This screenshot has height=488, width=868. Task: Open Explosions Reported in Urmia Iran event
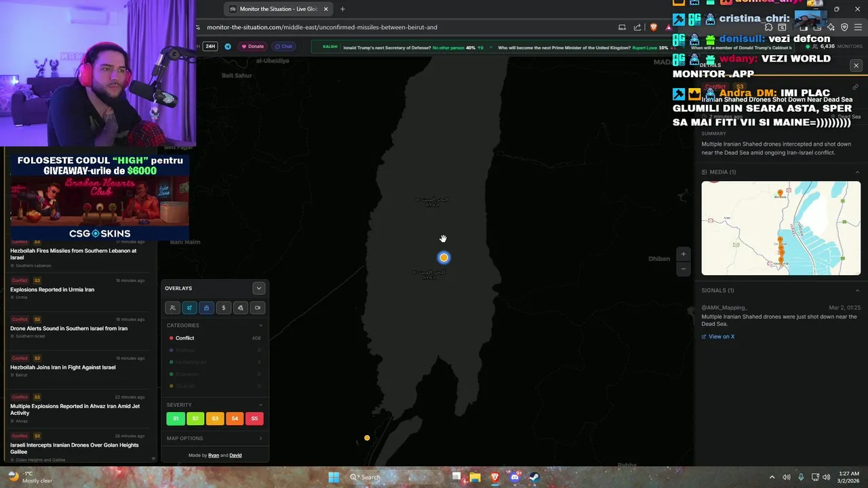[x=77, y=289]
